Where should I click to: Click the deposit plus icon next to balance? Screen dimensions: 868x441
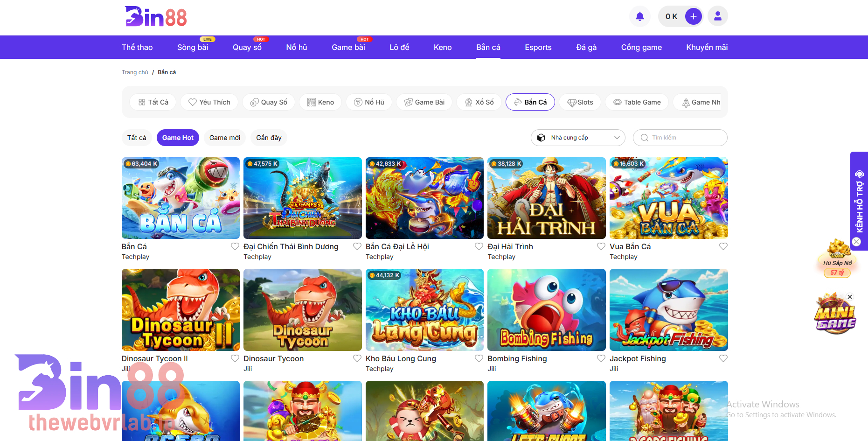(694, 16)
